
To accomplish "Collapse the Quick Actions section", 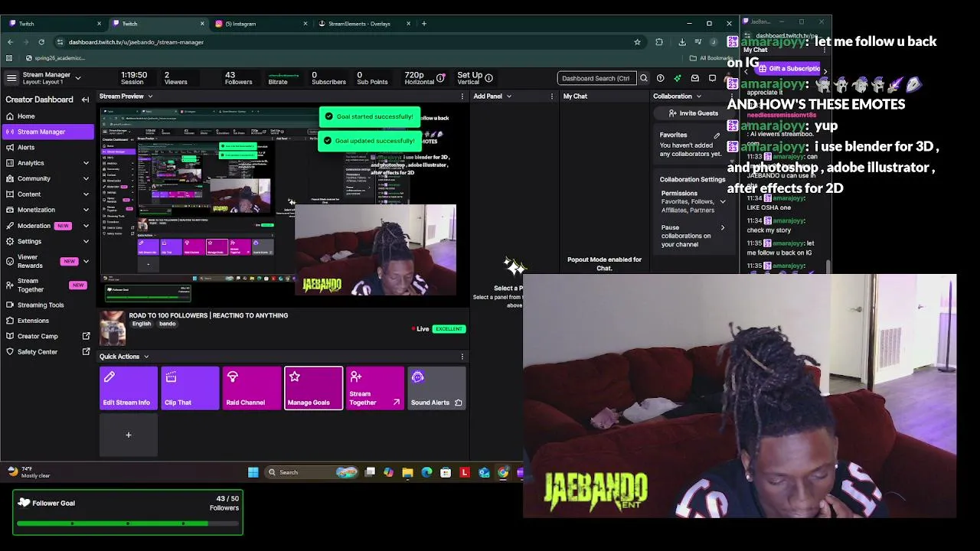I will [146, 357].
